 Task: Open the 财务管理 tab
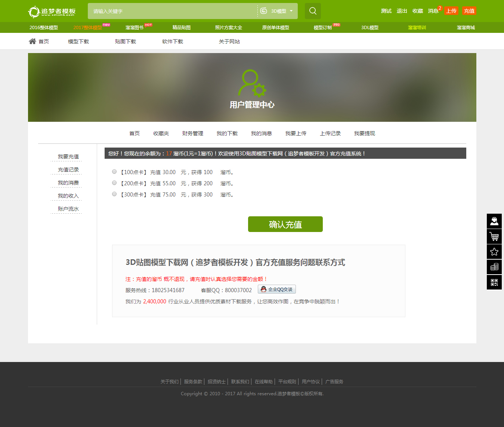pyautogui.click(x=192, y=133)
